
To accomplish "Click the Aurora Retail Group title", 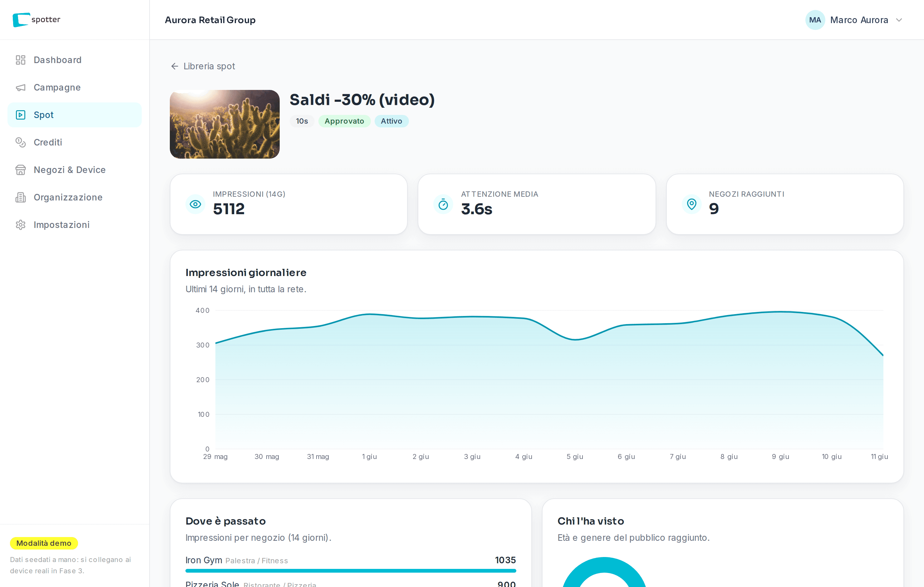I will [210, 20].
